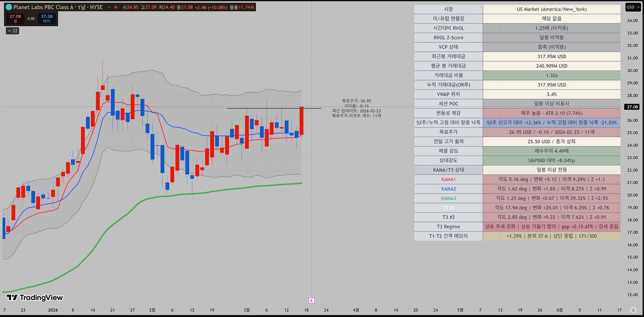Click the 'S&P500 대비 +8.04%p' cell

(x=552, y=160)
